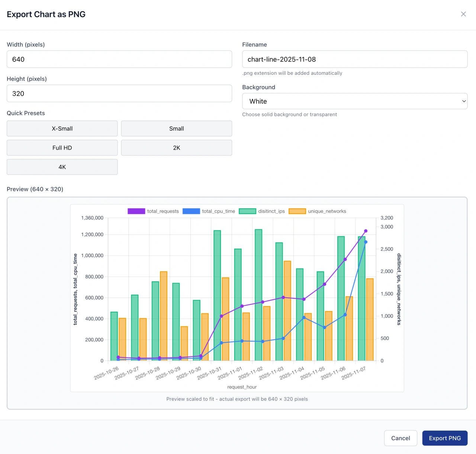Image resolution: width=476 pixels, height=454 pixels.
Task: Select the Small quick preset
Action: tap(176, 128)
